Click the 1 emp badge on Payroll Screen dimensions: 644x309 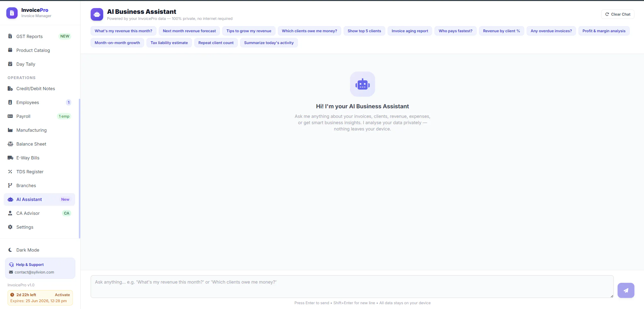tap(64, 116)
